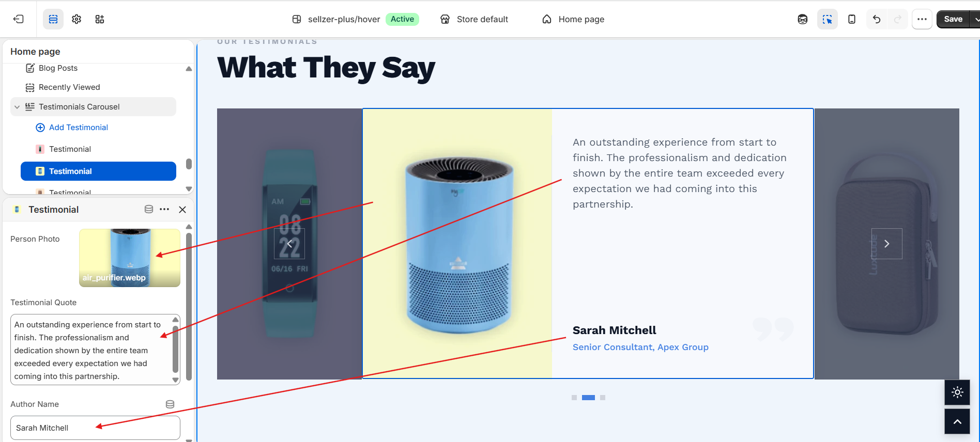The image size is (980, 442).
Task: Click the Sarah Mitchell name in preview
Action: tap(614, 330)
